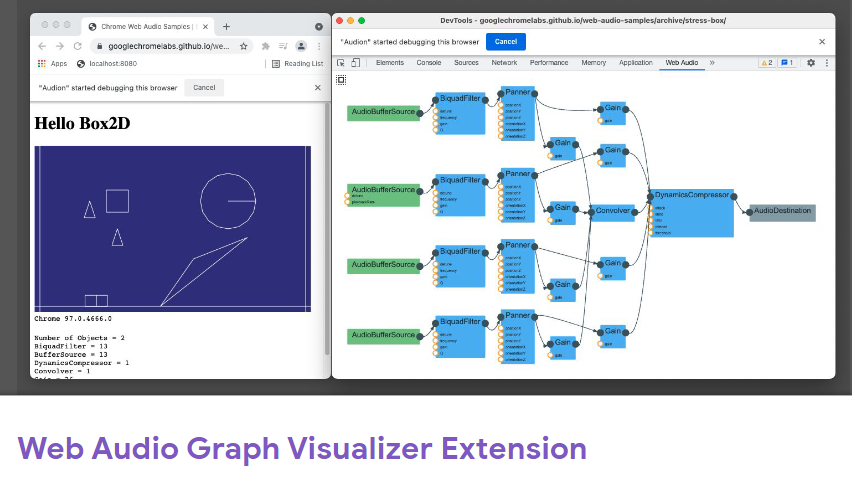Reload the page in Chrome
The image size is (852, 481).
[77, 46]
